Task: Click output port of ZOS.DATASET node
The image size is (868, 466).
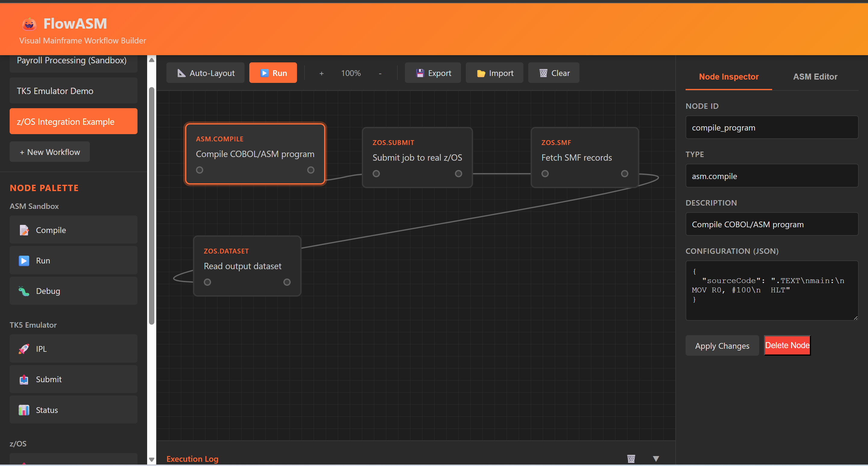Action: (x=287, y=282)
